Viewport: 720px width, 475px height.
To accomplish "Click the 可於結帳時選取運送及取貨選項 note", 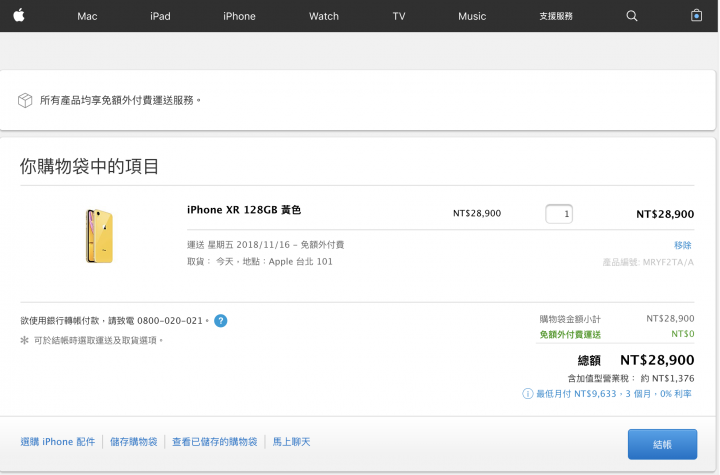I will [98, 340].
